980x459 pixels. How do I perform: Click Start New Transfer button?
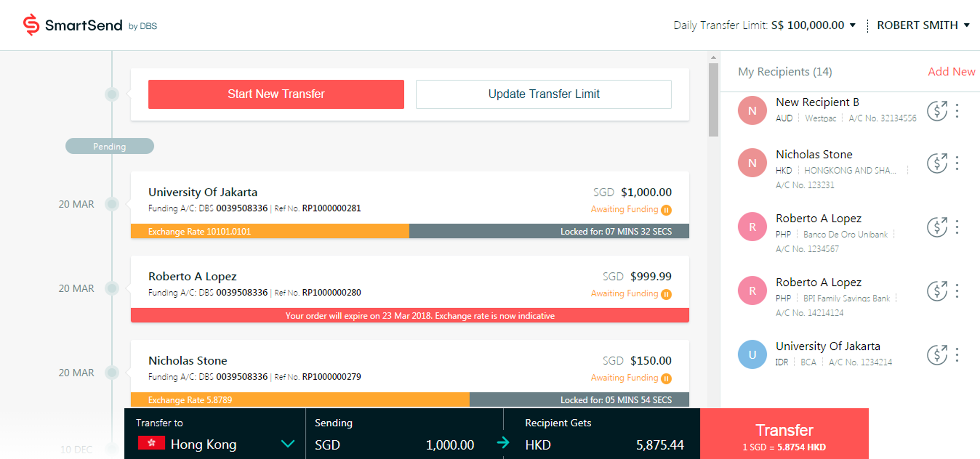coord(276,94)
